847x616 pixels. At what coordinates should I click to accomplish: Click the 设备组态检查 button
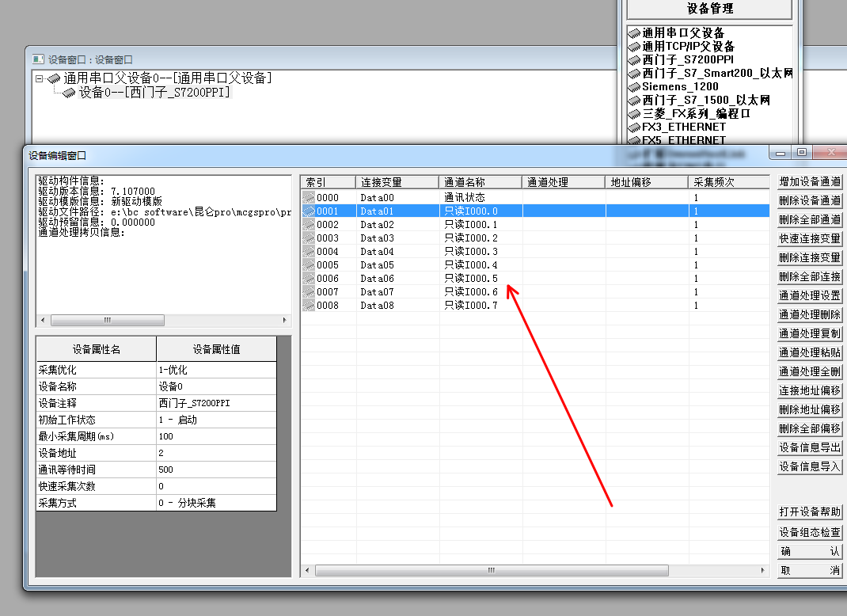tap(809, 533)
